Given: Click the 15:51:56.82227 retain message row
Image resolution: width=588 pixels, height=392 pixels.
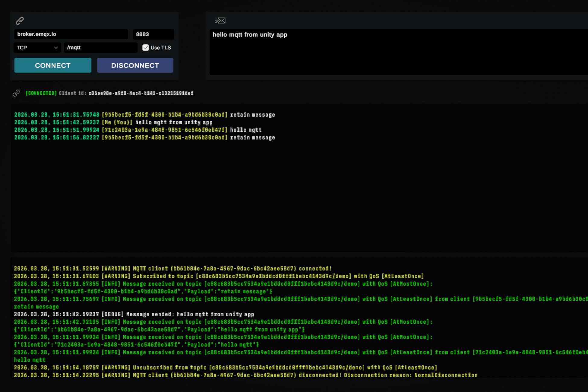Looking at the screenshot, I should [145, 138].
